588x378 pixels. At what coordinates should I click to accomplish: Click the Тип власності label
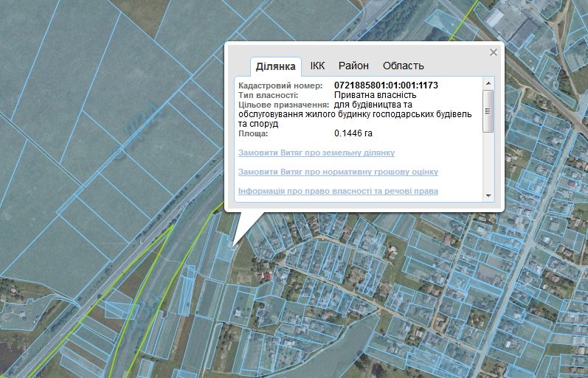pos(269,95)
